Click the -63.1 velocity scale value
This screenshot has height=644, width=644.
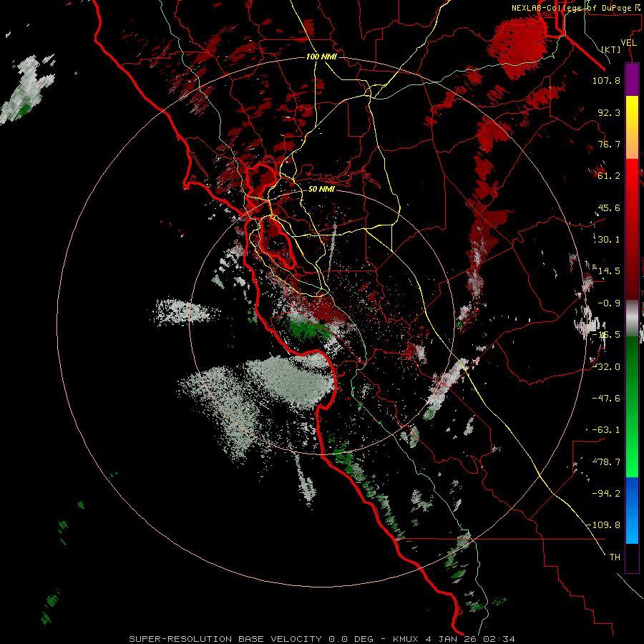click(x=606, y=430)
